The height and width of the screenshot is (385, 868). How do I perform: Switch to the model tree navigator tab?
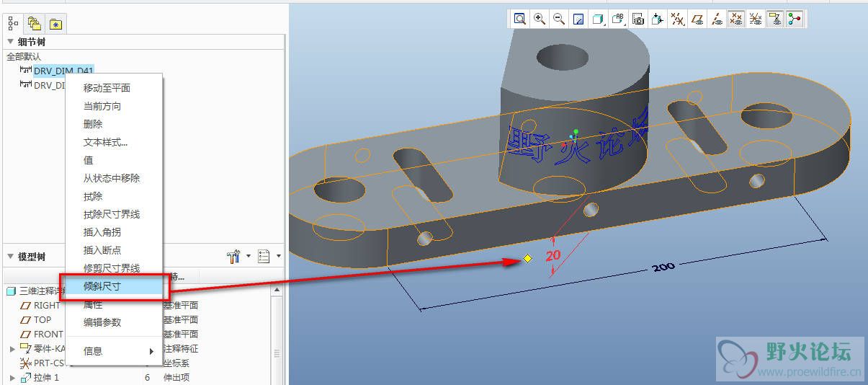(14, 23)
